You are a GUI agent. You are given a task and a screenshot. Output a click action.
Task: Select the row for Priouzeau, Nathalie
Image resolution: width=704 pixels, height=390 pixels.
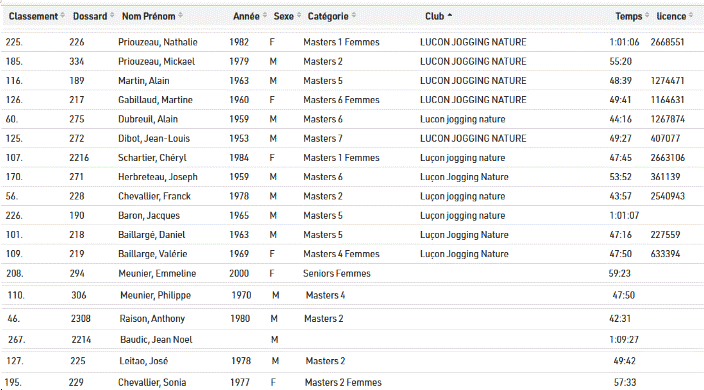point(352,42)
